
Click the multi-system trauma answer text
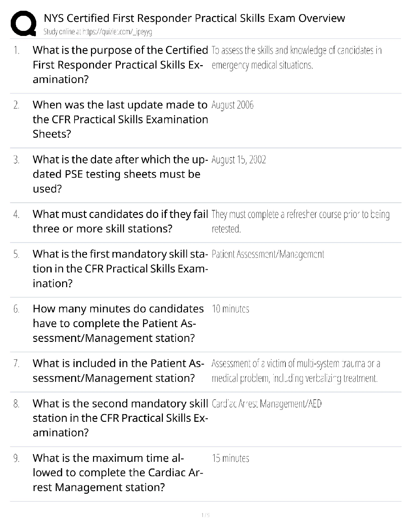tap(296, 371)
